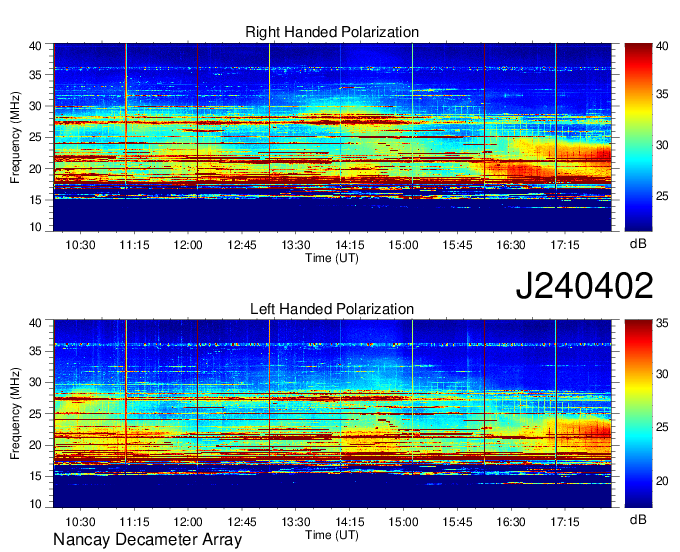Click the 11:15 time tick of the left-handed plot
This screenshot has width=680, height=552.
point(134,521)
